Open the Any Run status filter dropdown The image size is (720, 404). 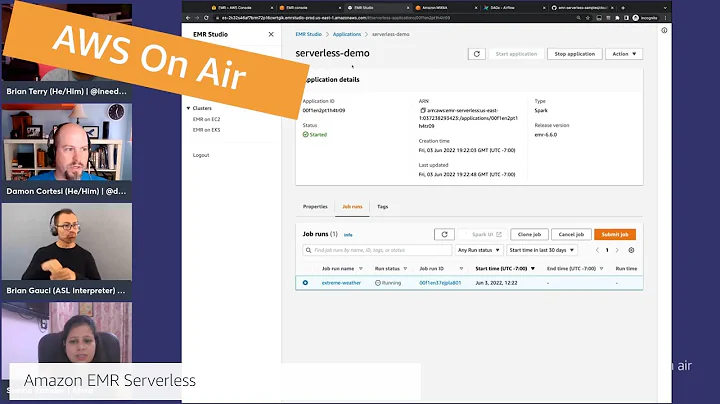click(478, 250)
